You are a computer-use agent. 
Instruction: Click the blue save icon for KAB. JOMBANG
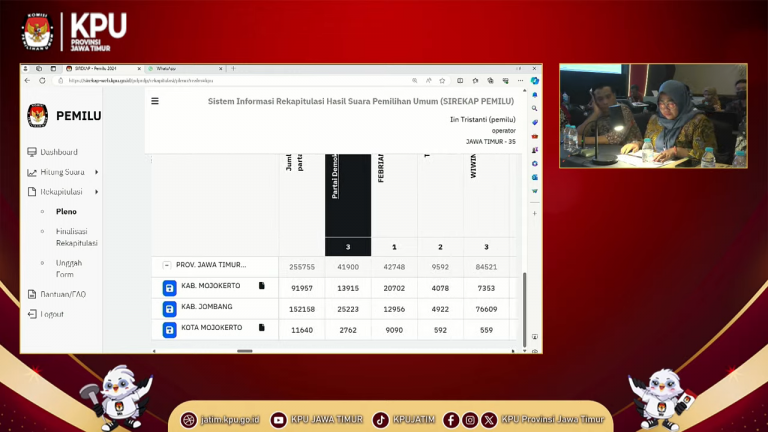(x=169, y=309)
